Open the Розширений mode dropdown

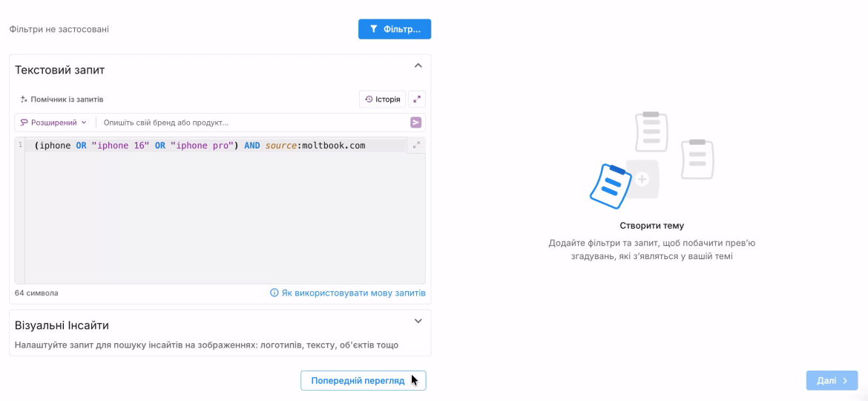click(x=53, y=123)
